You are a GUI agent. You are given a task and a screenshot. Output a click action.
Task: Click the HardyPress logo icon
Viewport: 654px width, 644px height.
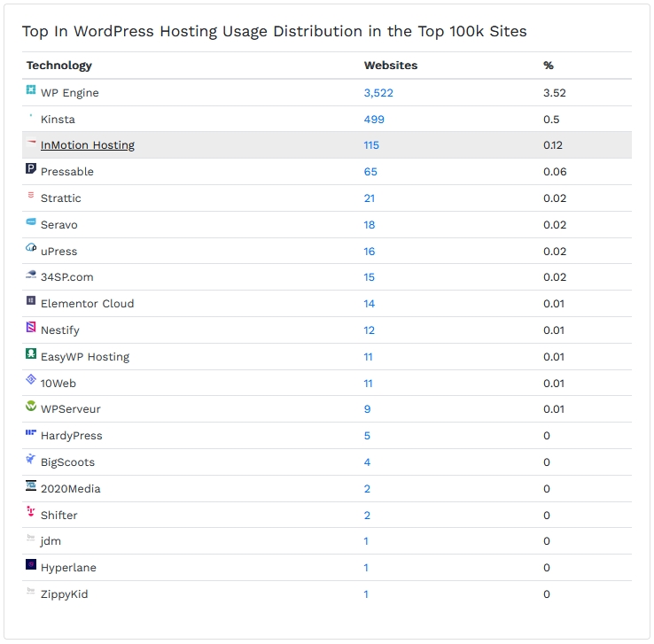(31, 434)
